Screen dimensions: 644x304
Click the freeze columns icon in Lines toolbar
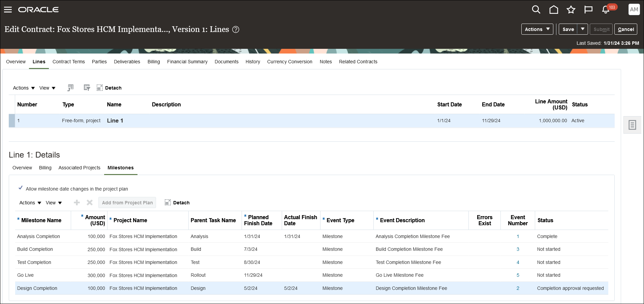click(x=70, y=88)
